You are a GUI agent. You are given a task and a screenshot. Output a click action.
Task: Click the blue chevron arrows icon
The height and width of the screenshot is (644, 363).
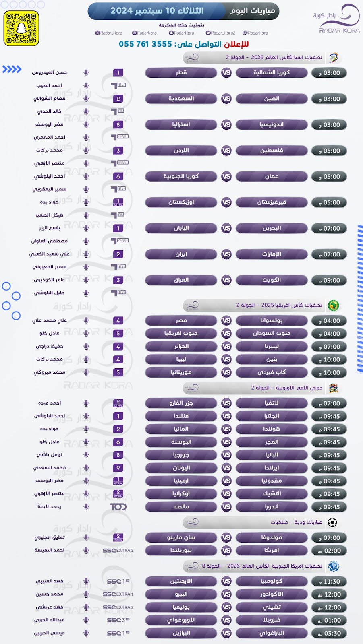click(x=12, y=69)
